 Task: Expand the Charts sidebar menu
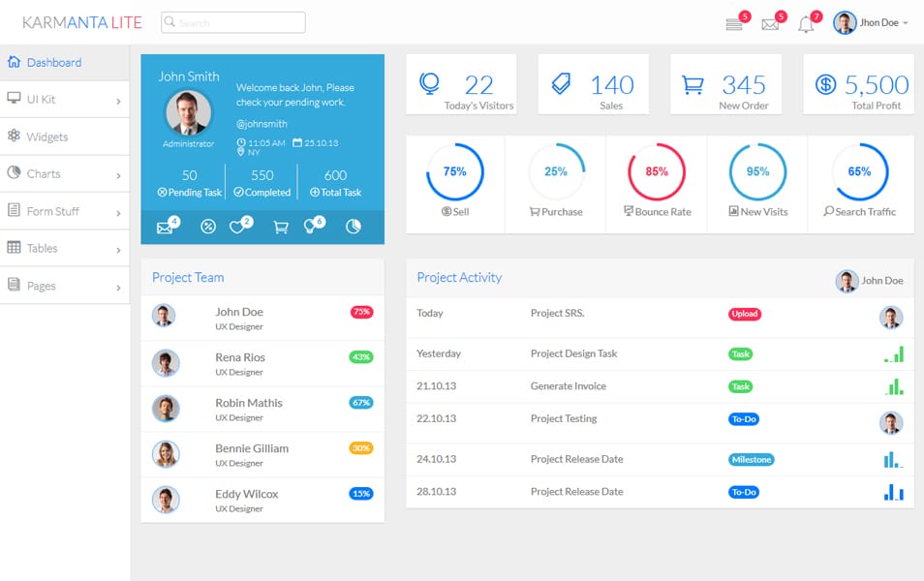coord(65,174)
